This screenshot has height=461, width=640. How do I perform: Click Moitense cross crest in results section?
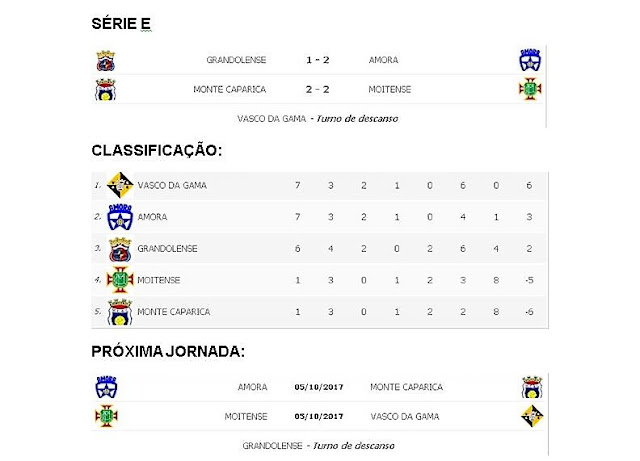530,89
